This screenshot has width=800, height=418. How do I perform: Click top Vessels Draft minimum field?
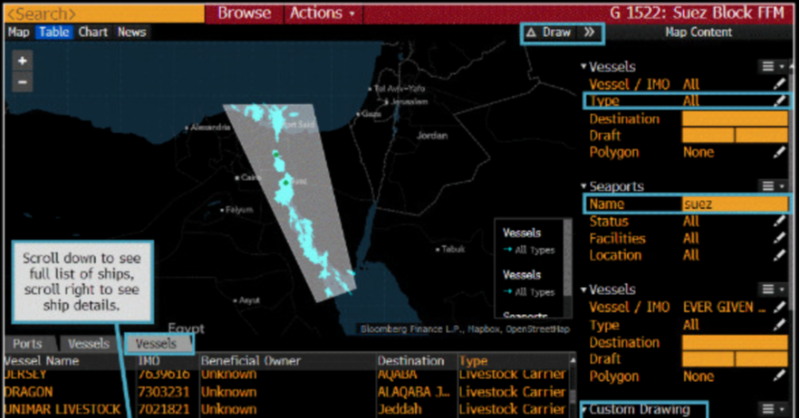708,135
